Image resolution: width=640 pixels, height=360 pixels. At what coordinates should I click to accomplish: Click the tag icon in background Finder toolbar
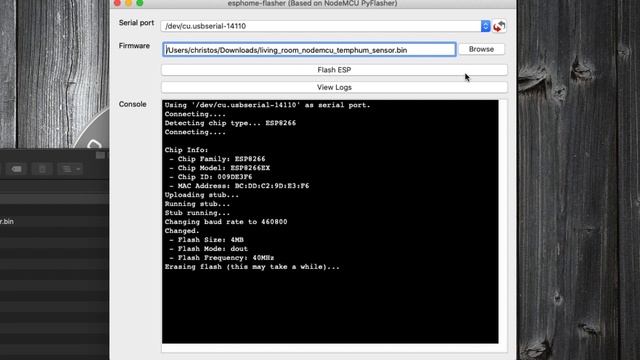tap(16, 169)
